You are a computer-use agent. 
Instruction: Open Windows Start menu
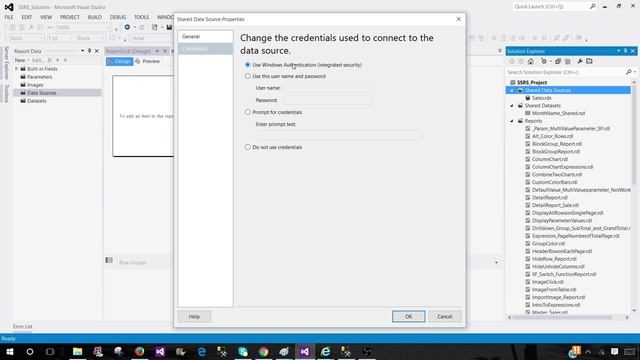[x=10, y=351]
